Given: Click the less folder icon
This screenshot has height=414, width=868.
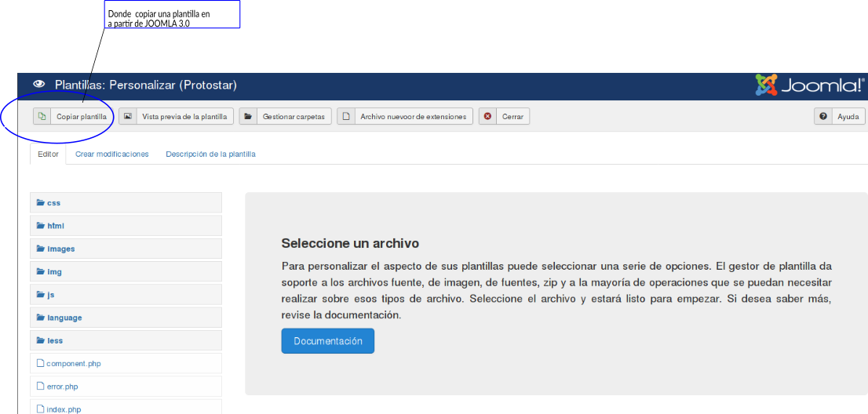Looking at the screenshot, I should click(40, 340).
